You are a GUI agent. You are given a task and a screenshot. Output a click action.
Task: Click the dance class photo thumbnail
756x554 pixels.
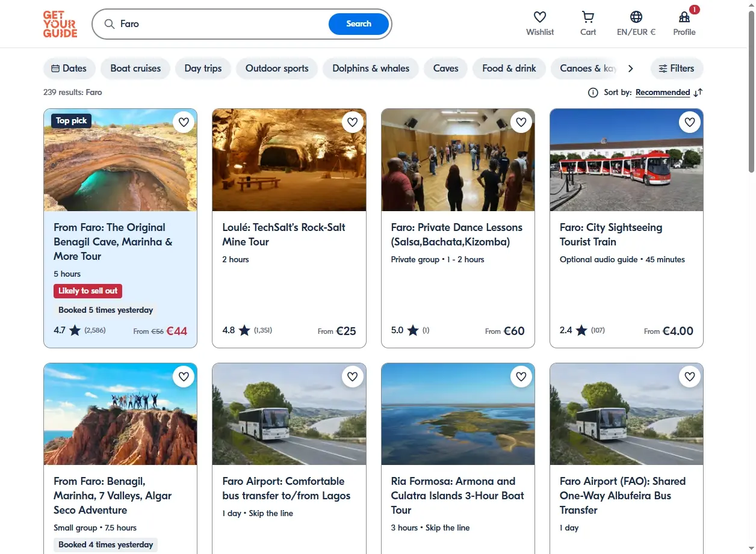pyautogui.click(x=458, y=160)
